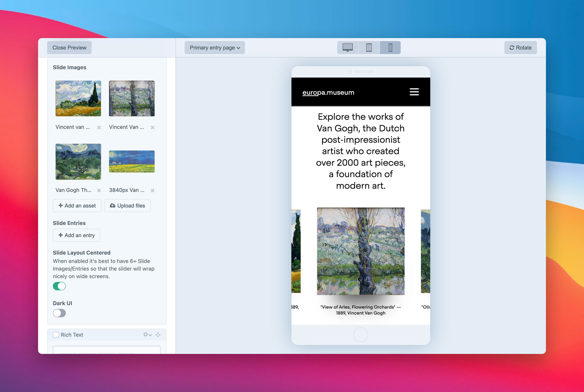Click Close Preview
Viewport: 584px width, 392px height.
(x=69, y=47)
